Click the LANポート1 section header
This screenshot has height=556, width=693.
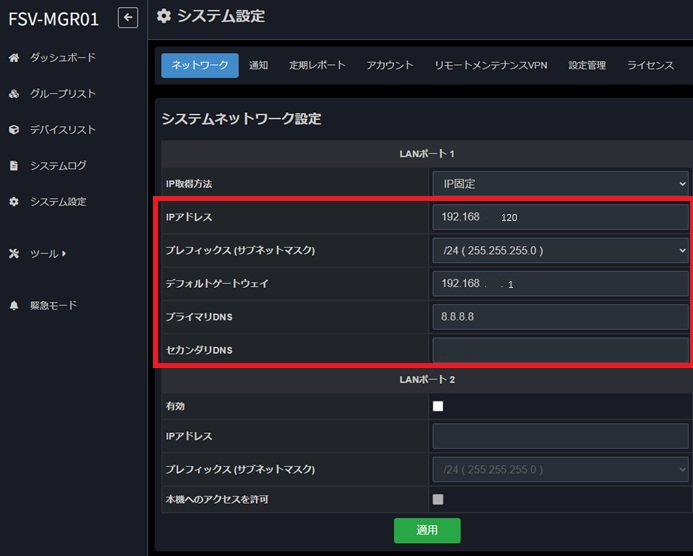click(427, 154)
